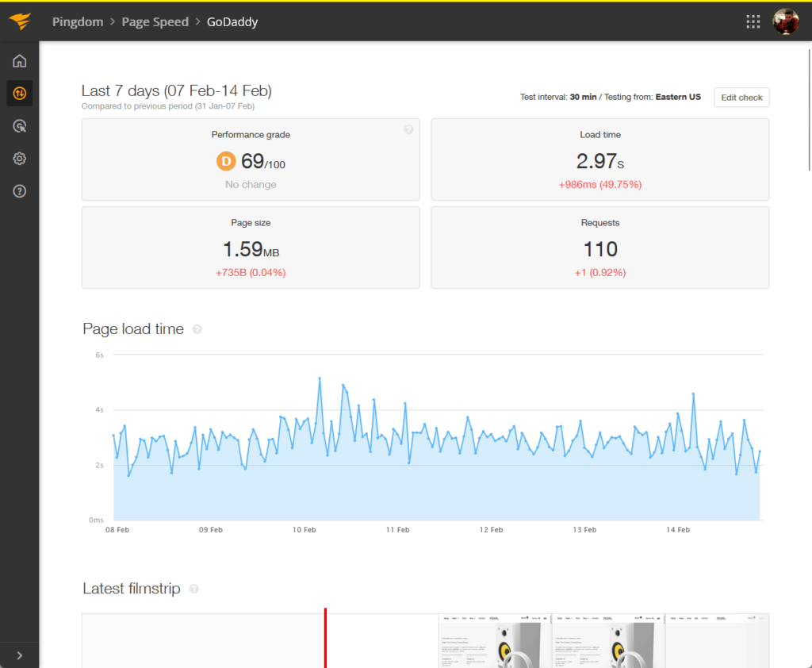Open the Home sidebar icon

click(x=19, y=61)
